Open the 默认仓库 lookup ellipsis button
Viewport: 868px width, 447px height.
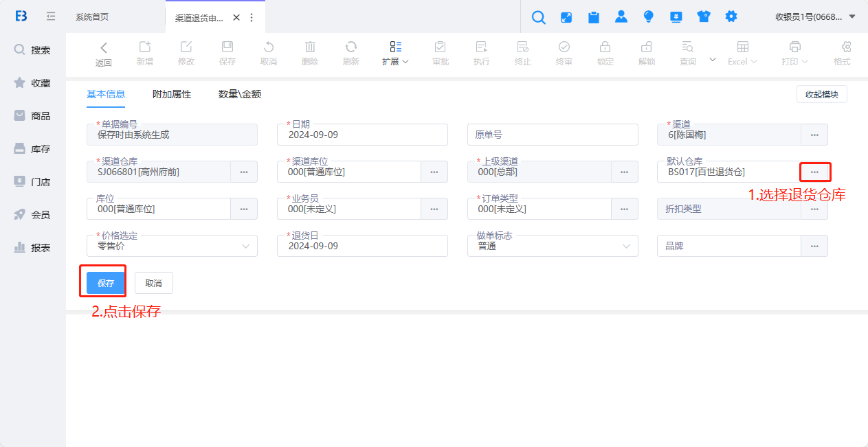click(x=814, y=172)
